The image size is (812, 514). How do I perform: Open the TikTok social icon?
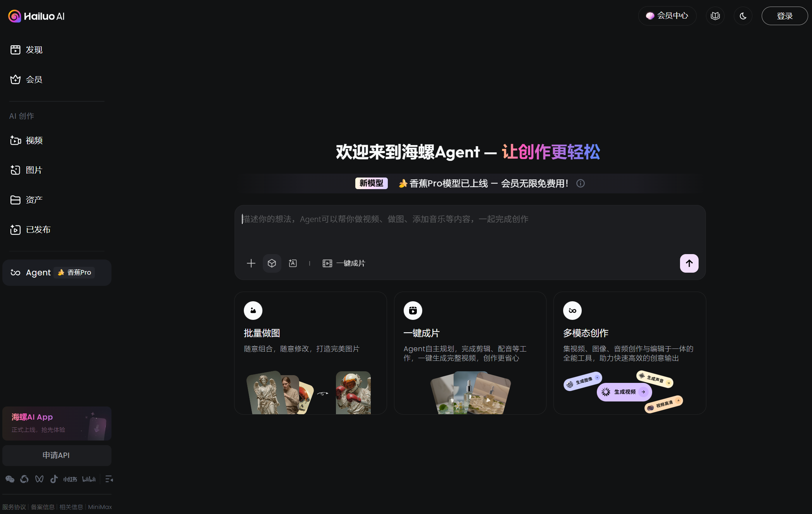click(54, 479)
